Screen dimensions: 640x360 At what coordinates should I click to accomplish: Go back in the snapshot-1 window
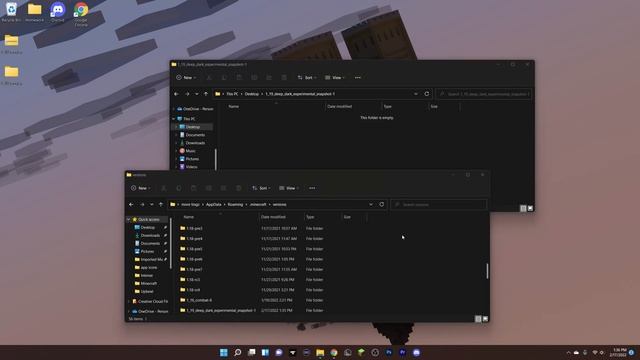(176, 94)
